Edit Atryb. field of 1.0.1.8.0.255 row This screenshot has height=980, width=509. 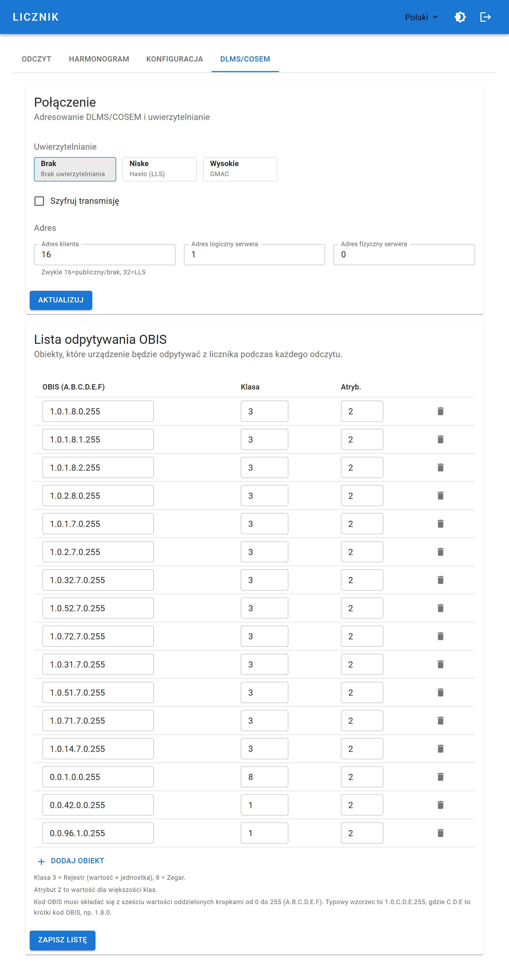362,411
